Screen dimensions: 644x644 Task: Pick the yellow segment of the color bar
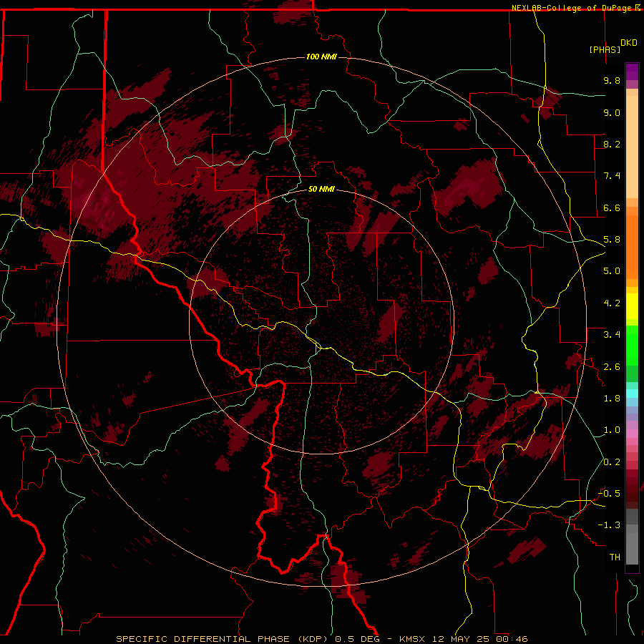coord(632,306)
